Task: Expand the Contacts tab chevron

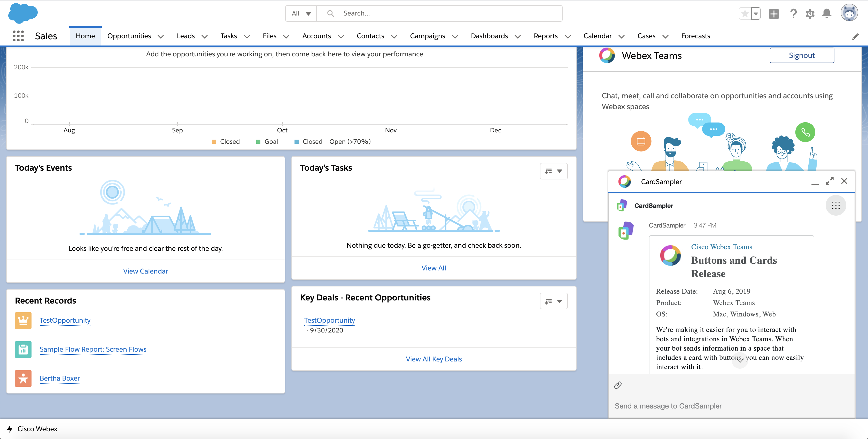Action: tap(394, 36)
